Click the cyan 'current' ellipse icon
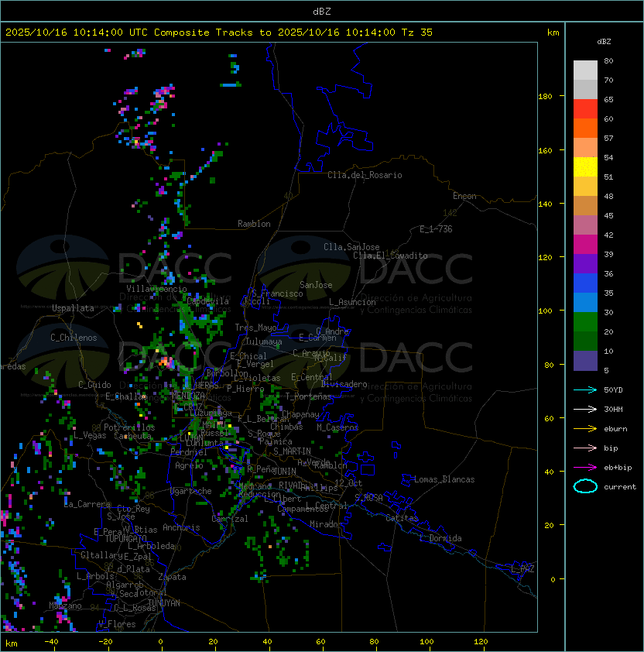 585,486
